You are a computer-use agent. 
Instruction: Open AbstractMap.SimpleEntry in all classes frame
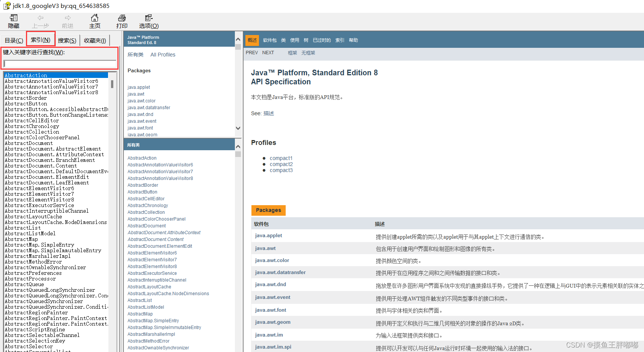point(153,321)
